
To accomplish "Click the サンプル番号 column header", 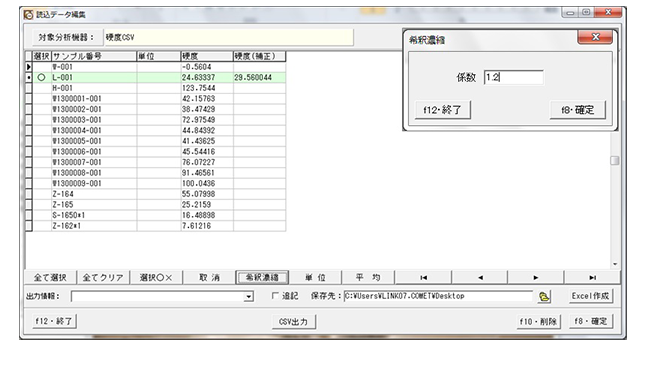I will coord(94,56).
